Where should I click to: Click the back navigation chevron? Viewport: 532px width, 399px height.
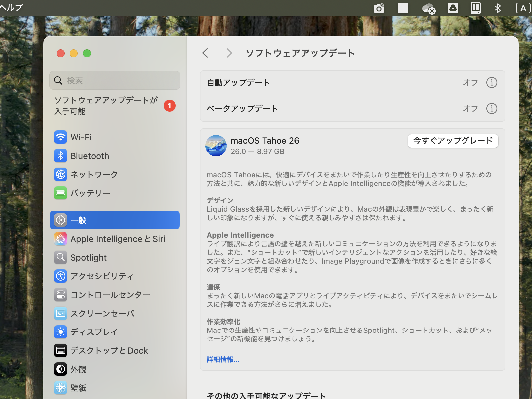pos(205,53)
